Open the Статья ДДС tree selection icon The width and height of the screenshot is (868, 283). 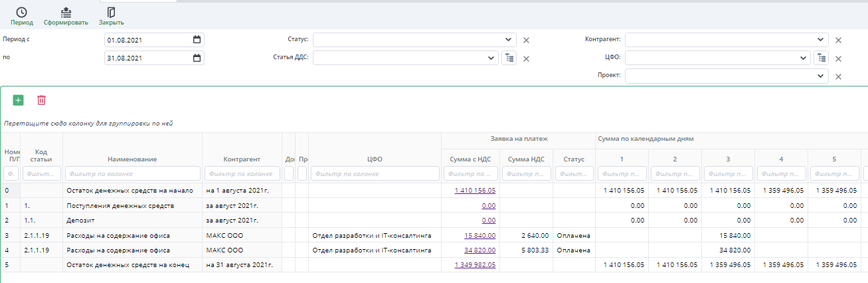coord(509,58)
